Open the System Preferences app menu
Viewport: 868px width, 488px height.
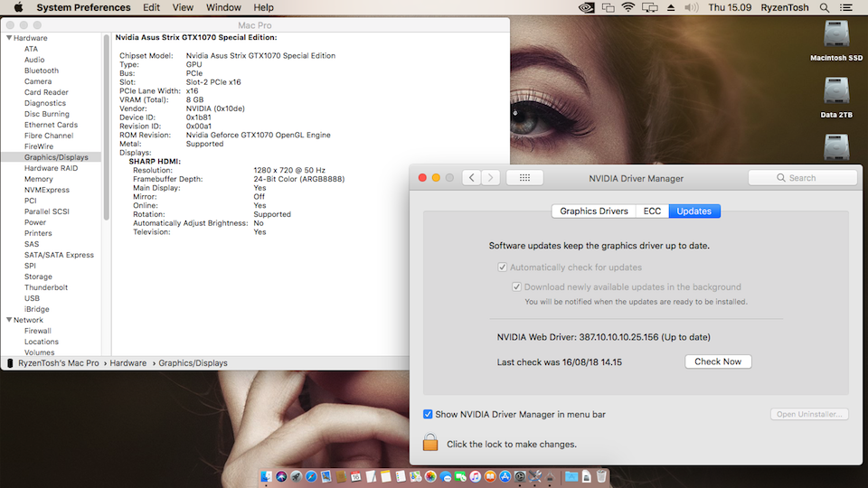coord(83,7)
